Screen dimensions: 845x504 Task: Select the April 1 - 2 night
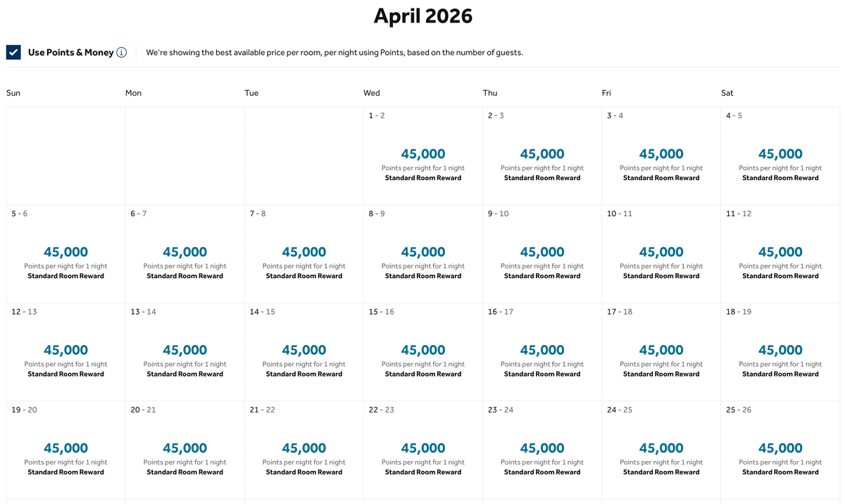pyautogui.click(x=423, y=156)
